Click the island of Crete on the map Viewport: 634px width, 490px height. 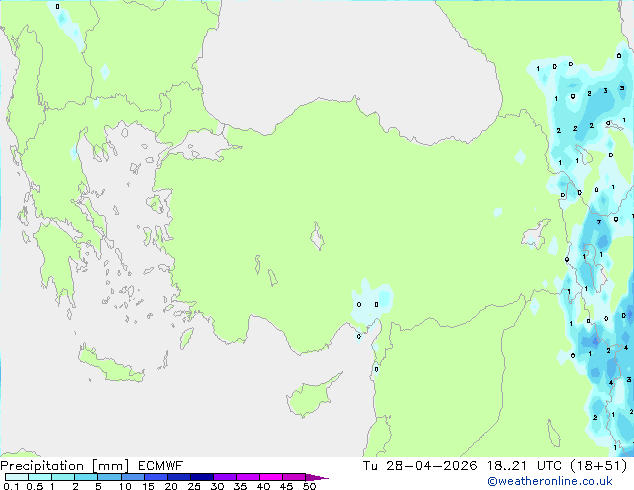pyautogui.click(x=110, y=364)
